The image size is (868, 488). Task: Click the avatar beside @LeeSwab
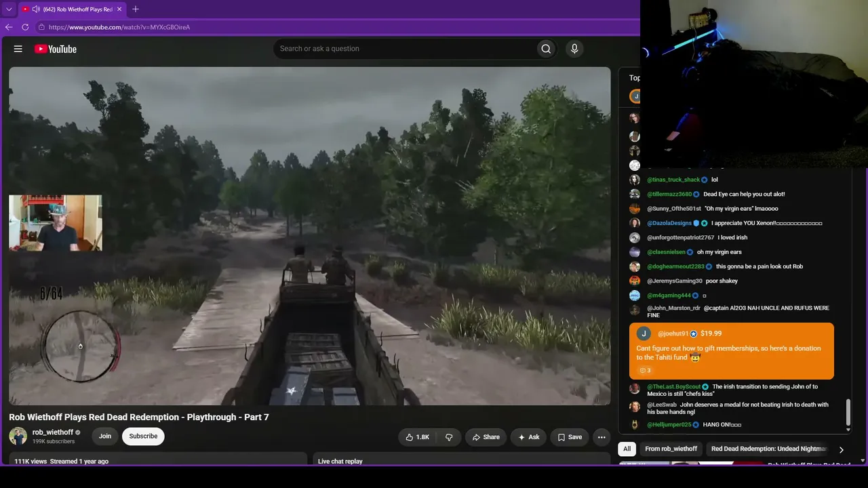tap(635, 407)
